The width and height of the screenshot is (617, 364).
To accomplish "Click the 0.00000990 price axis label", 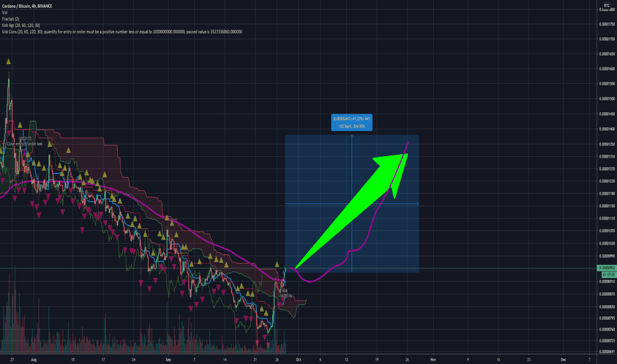I will point(607,256).
